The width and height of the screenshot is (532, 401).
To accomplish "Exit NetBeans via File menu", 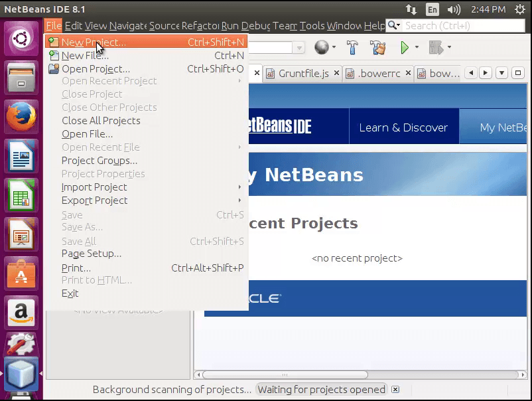I will [146, 293].
